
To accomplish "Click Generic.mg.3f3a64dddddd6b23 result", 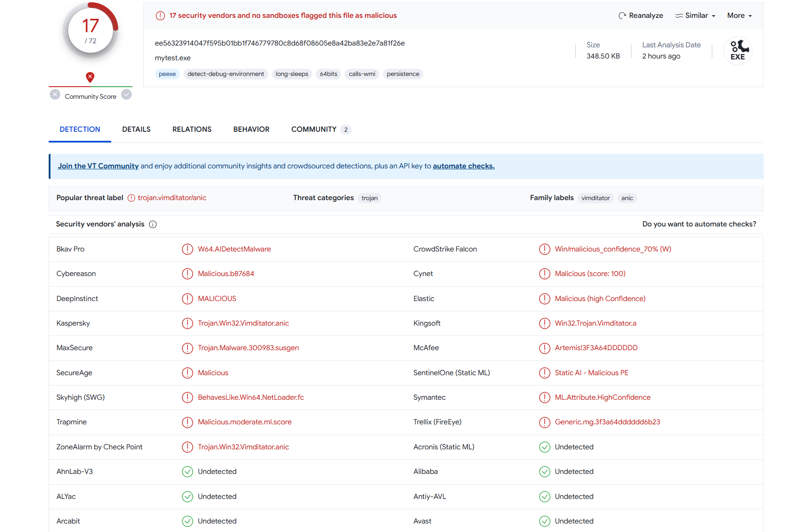I will tap(607, 422).
